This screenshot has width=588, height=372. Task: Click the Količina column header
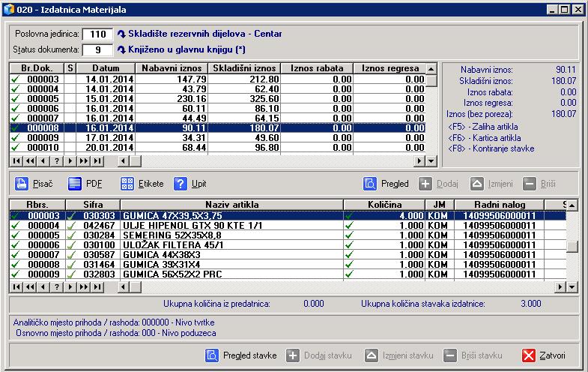[x=384, y=205]
